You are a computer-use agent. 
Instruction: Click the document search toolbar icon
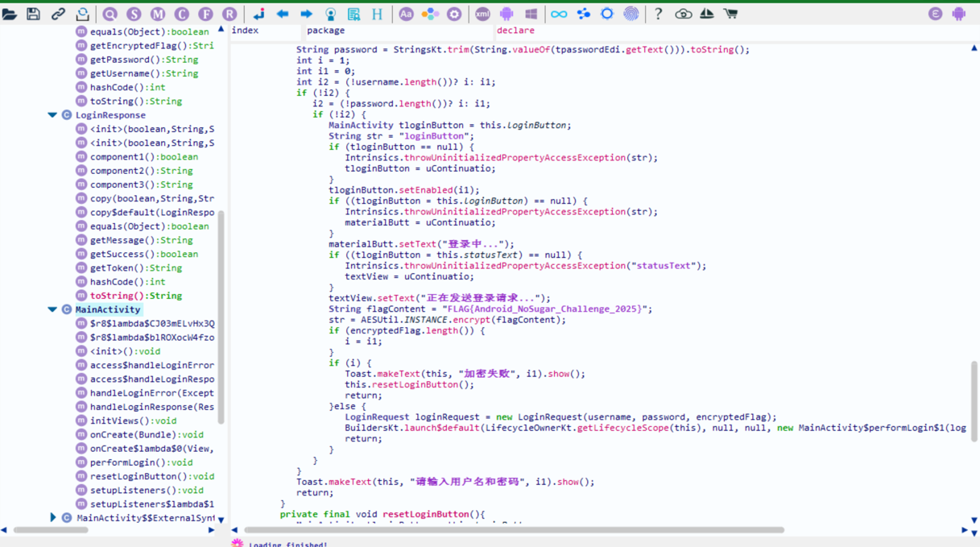pyautogui.click(x=354, y=14)
